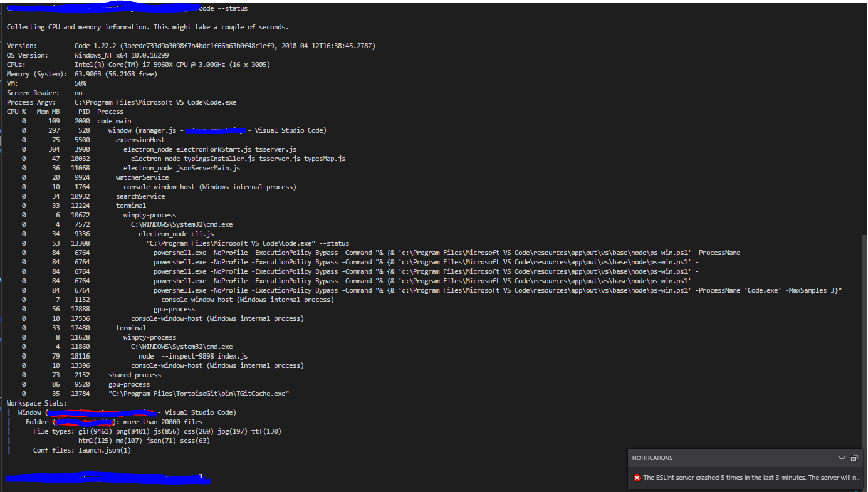Click the 'node --inspect=9898 index.js' row
Screen dimensions: 868x492
pyautogui.click(x=135, y=357)
